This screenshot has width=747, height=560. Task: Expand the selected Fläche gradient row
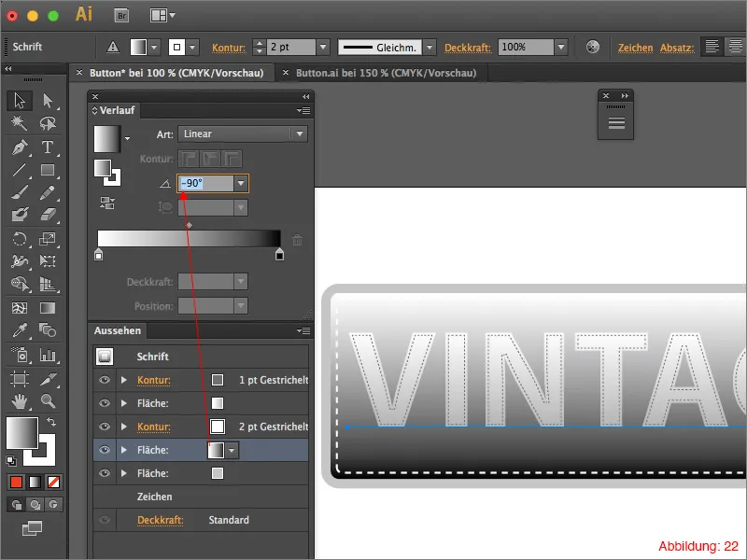(x=124, y=450)
